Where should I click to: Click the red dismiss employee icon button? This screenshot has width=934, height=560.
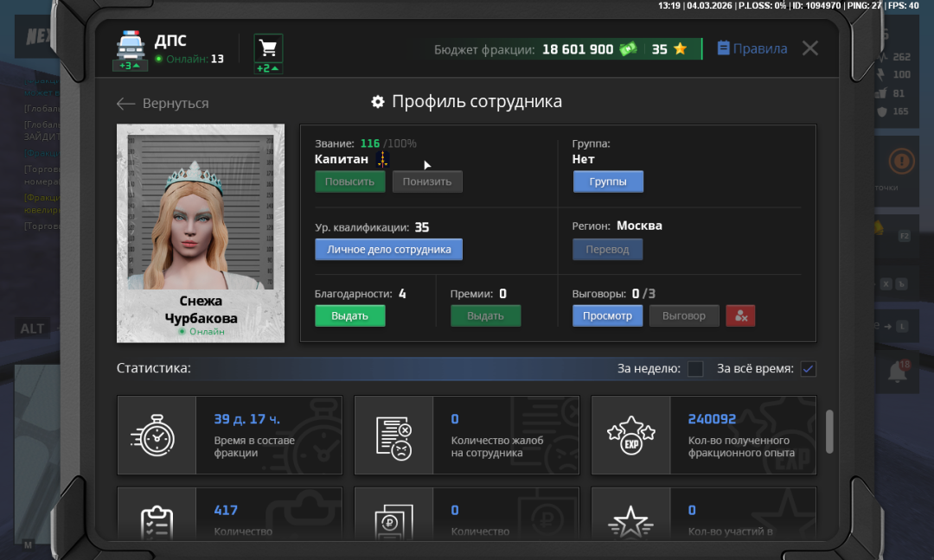click(x=740, y=316)
